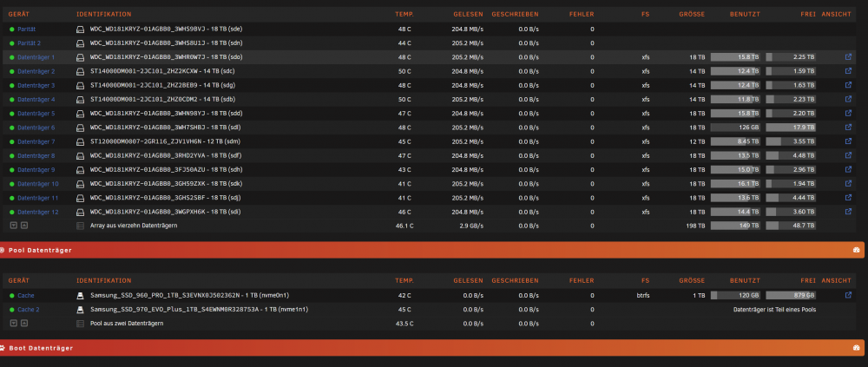Open the browse view icon for Datenträger 5
Viewport: 868px width, 367px height.
(848, 113)
